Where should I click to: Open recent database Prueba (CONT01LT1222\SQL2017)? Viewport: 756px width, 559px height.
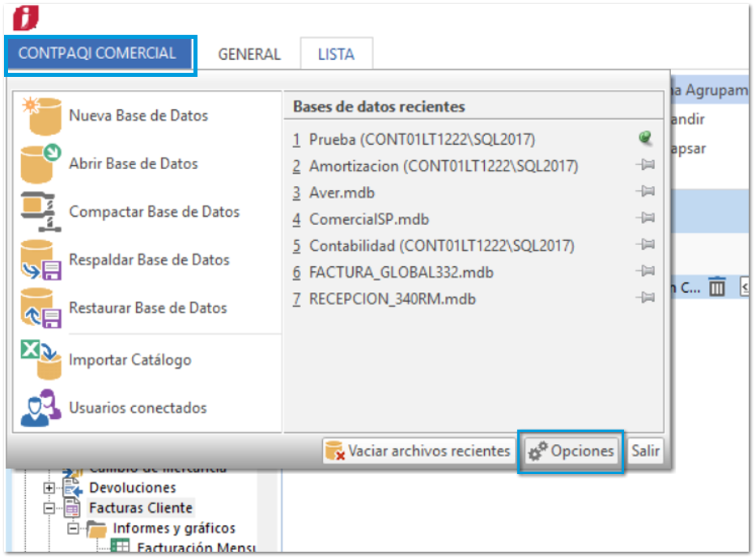pos(422,140)
